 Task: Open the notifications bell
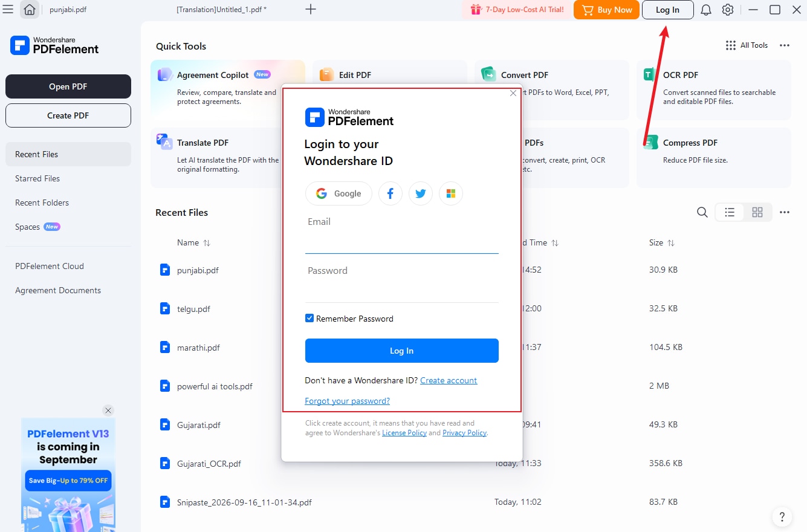(x=705, y=10)
